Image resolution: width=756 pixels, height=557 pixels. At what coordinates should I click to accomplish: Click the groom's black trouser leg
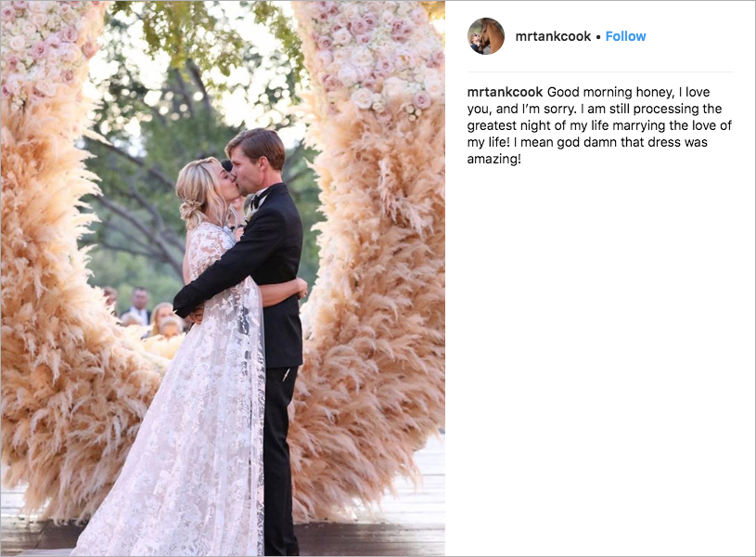coord(278,459)
